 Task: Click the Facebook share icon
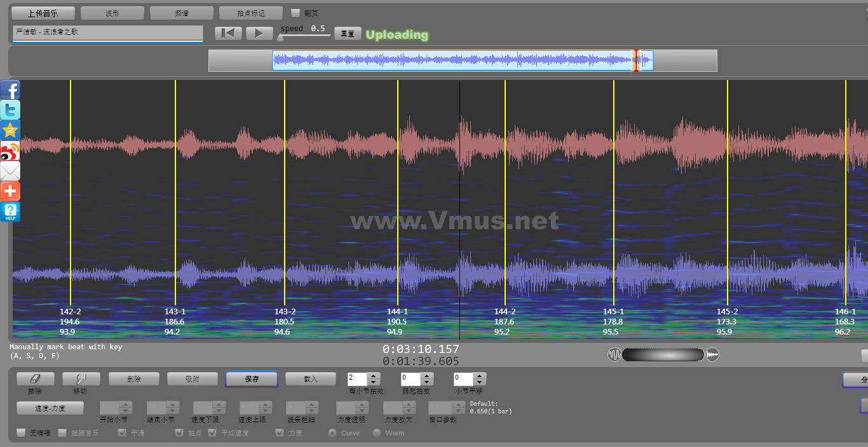(x=10, y=90)
